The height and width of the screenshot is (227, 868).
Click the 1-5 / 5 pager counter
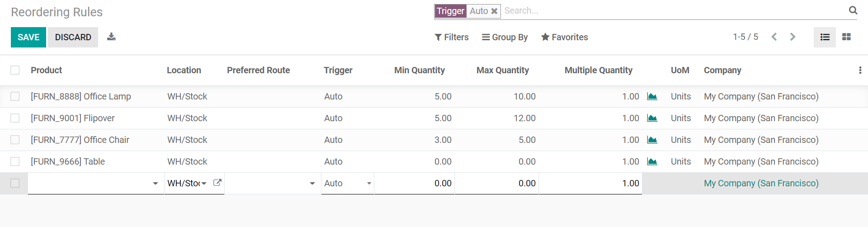tap(745, 37)
